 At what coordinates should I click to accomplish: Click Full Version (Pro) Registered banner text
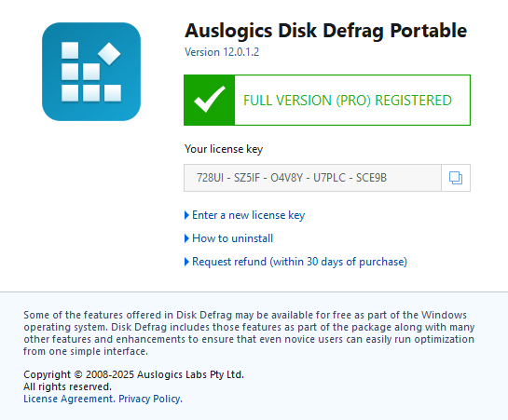pyautogui.click(x=348, y=101)
